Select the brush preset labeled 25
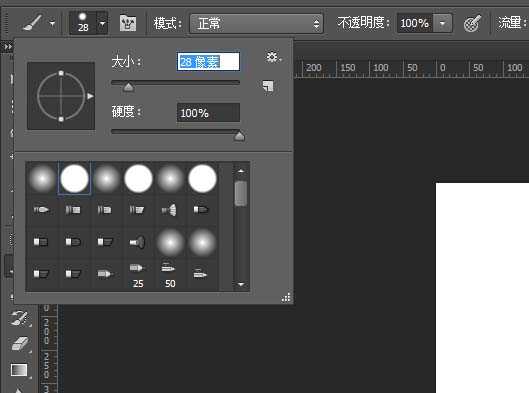This screenshot has height=393, width=529. (138, 275)
